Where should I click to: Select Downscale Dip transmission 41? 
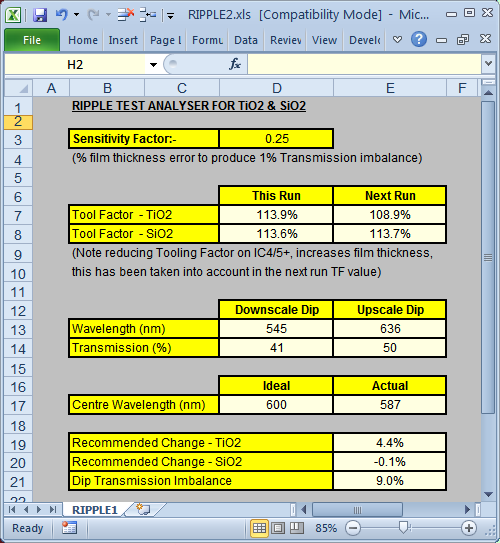click(276, 348)
